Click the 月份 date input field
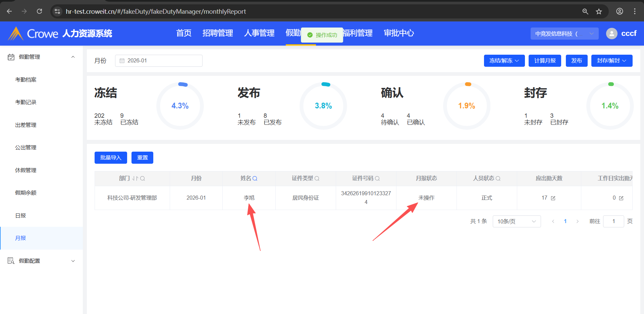The width and height of the screenshot is (644, 314). click(x=159, y=61)
